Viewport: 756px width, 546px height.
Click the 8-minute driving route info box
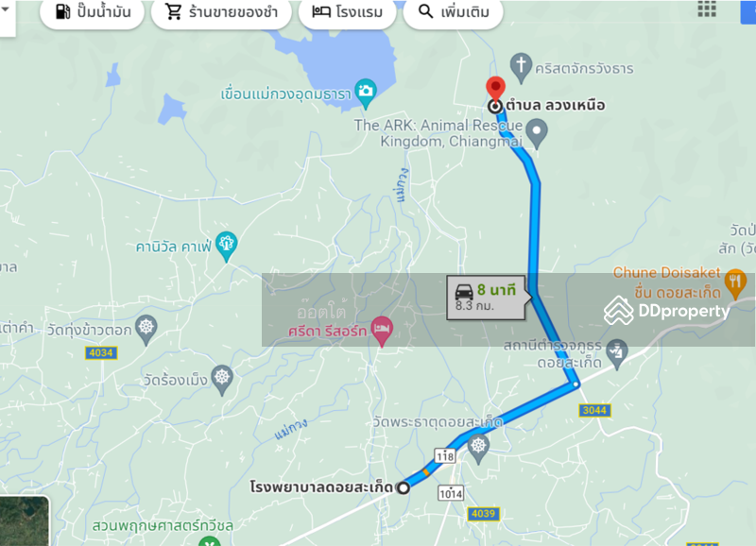(487, 298)
